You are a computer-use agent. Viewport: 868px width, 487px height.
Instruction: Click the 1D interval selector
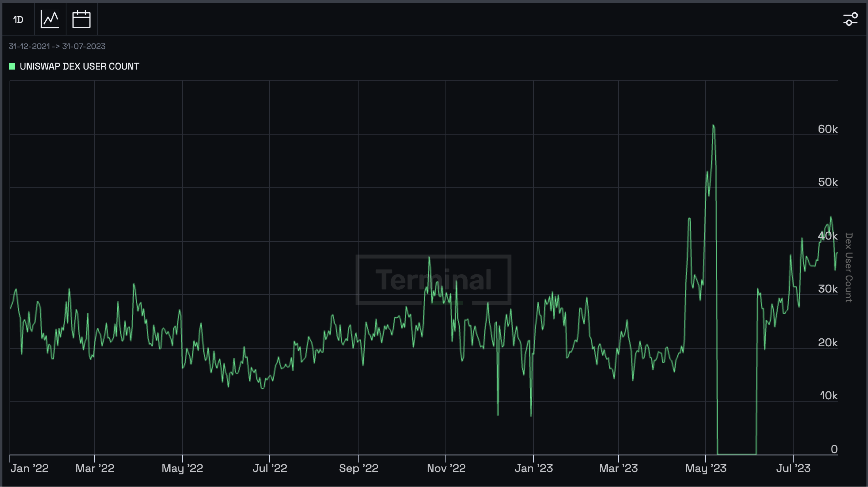click(x=18, y=19)
